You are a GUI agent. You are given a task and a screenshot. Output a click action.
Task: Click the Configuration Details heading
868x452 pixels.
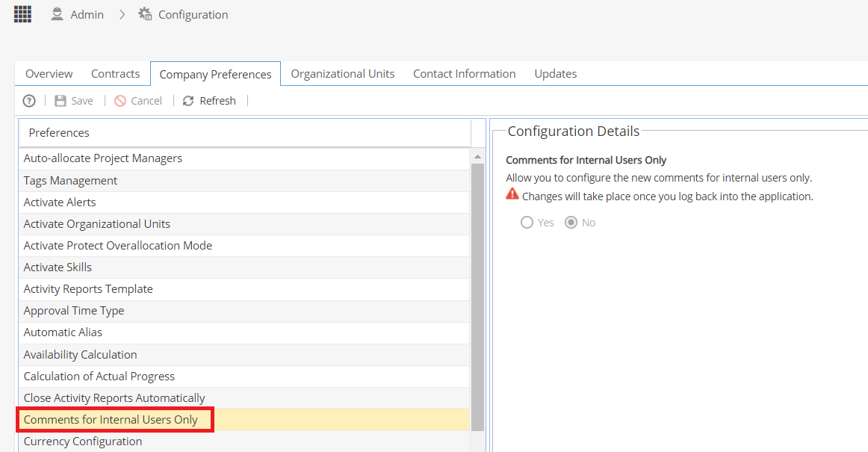(574, 131)
